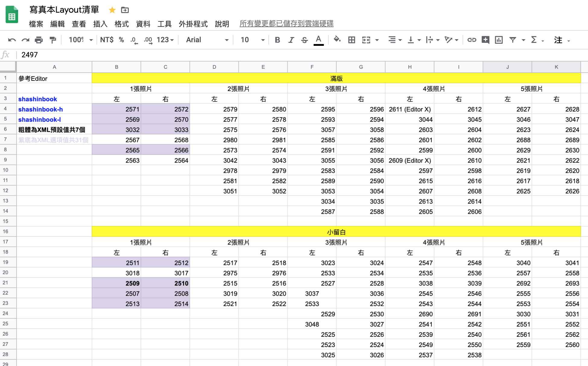Image resolution: width=588 pixels, height=366 pixels.
Task: Star the document with the star icon
Action: click(x=112, y=10)
